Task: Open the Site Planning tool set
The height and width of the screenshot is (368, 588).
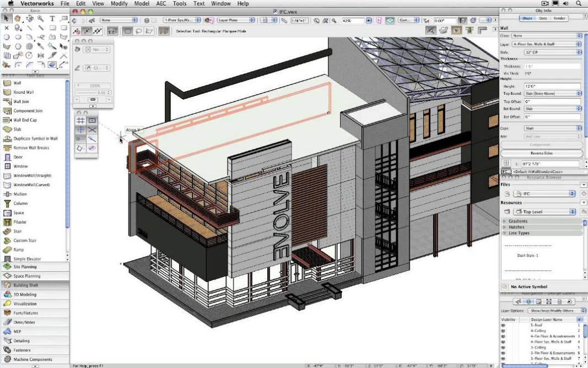Action: (24, 267)
